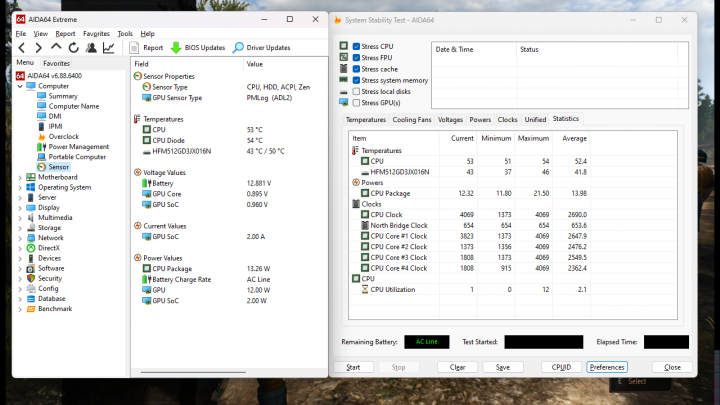
Task: Go forward with the right arrow toolbar icon
Action: point(39,47)
